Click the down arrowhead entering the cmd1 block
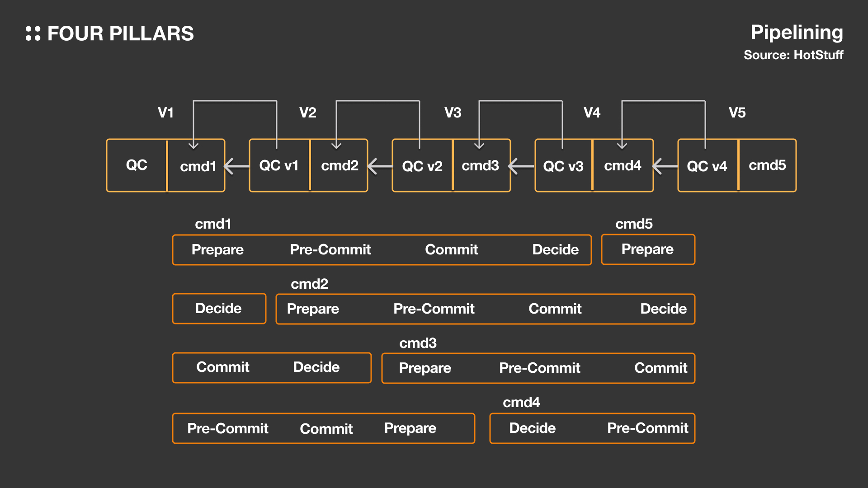 coord(193,145)
